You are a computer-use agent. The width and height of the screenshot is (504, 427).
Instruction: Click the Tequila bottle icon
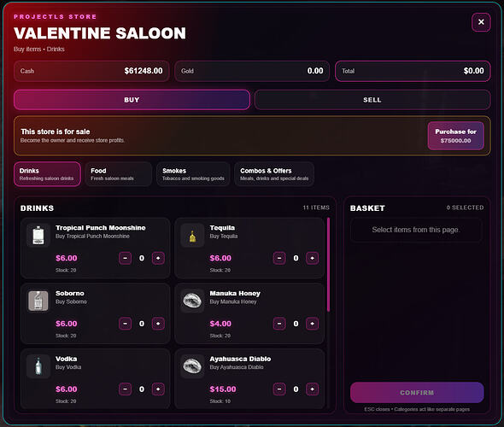192,235
